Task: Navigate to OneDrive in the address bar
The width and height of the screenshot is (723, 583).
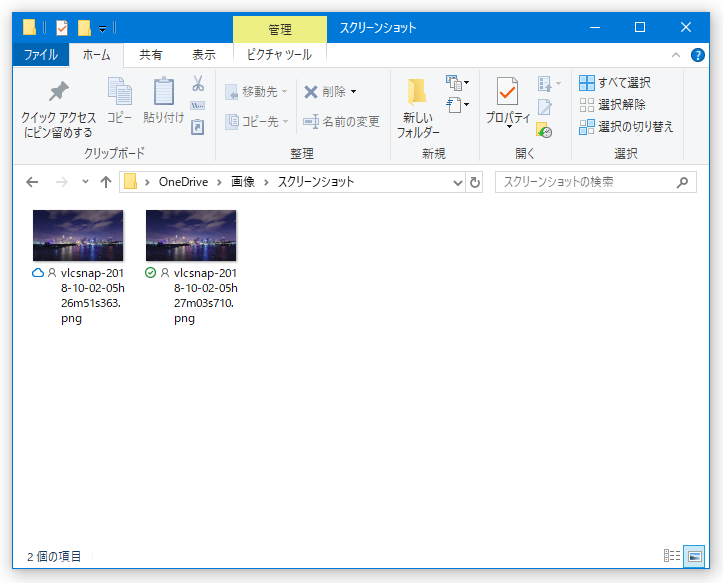Action: (x=183, y=182)
